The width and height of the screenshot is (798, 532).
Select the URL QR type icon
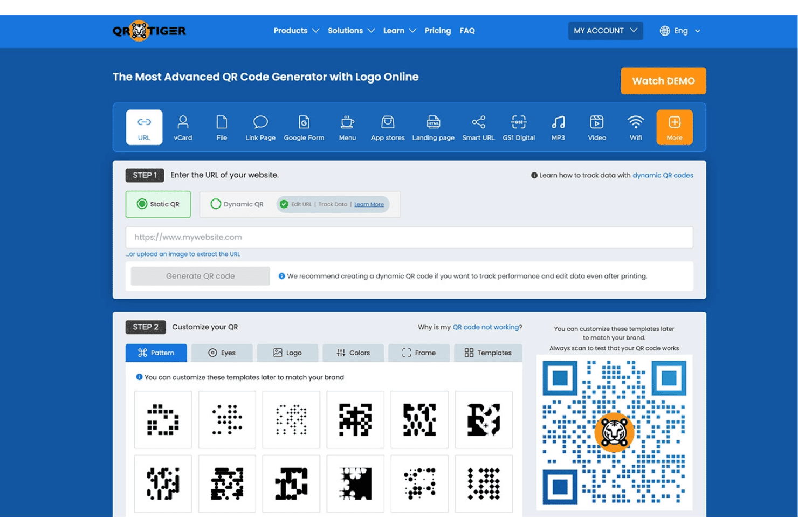tap(144, 127)
